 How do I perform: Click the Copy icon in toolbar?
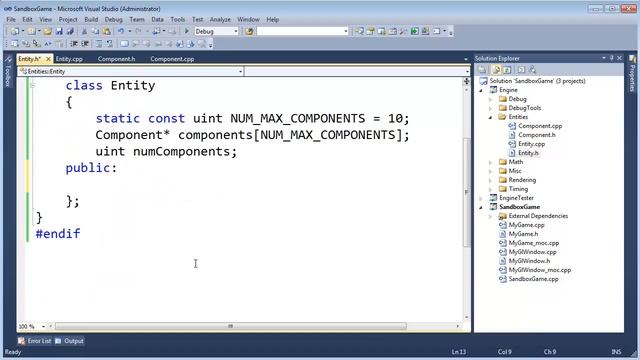(x=95, y=31)
